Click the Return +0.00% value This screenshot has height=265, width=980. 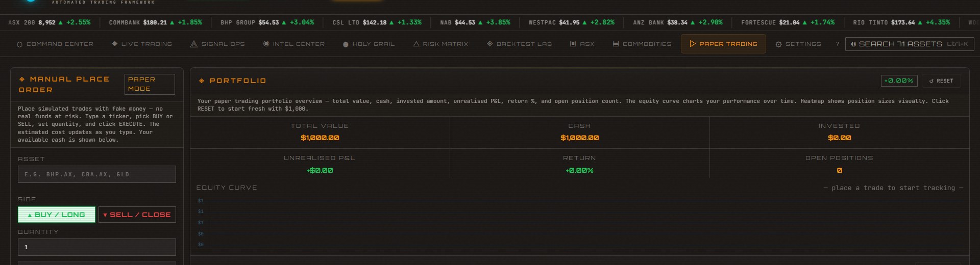click(x=580, y=170)
